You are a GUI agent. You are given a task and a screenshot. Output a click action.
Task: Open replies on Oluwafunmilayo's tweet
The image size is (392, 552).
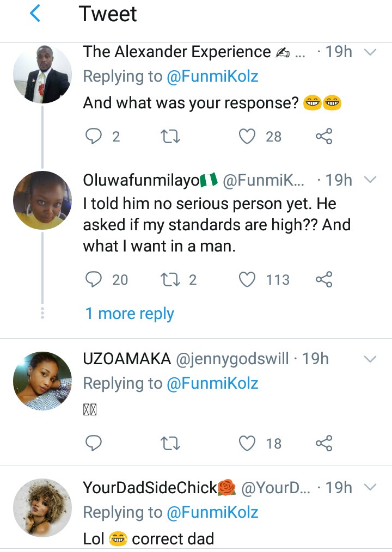tap(94, 280)
